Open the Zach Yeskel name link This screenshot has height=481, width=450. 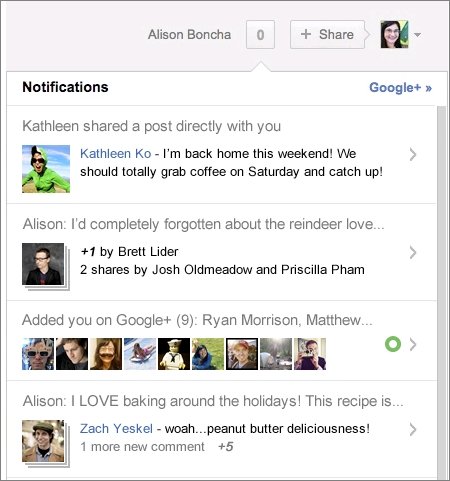coord(116,429)
